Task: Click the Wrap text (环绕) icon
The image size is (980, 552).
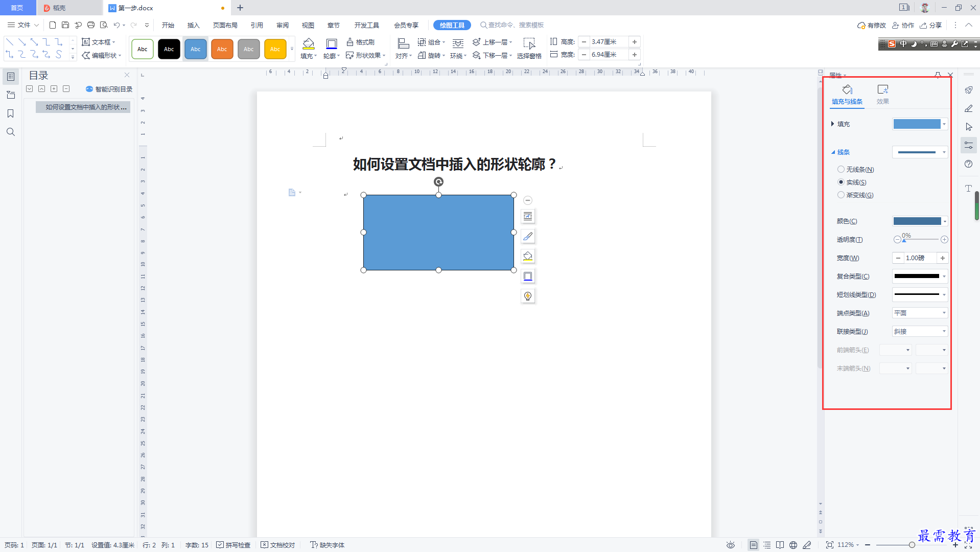Action: click(458, 43)
